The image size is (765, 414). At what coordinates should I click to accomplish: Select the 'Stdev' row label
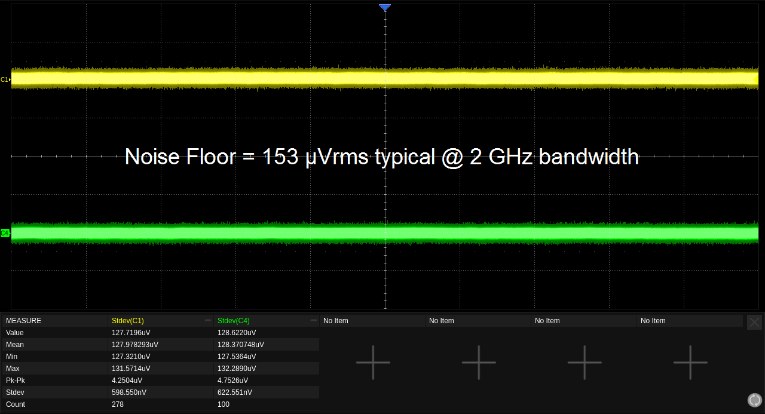point(15,392)
